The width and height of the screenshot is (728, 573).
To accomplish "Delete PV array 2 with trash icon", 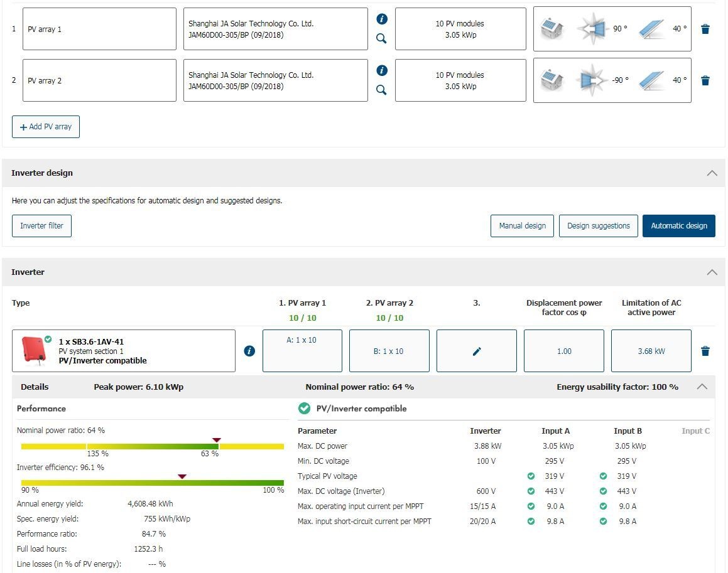I will point(705,80).
